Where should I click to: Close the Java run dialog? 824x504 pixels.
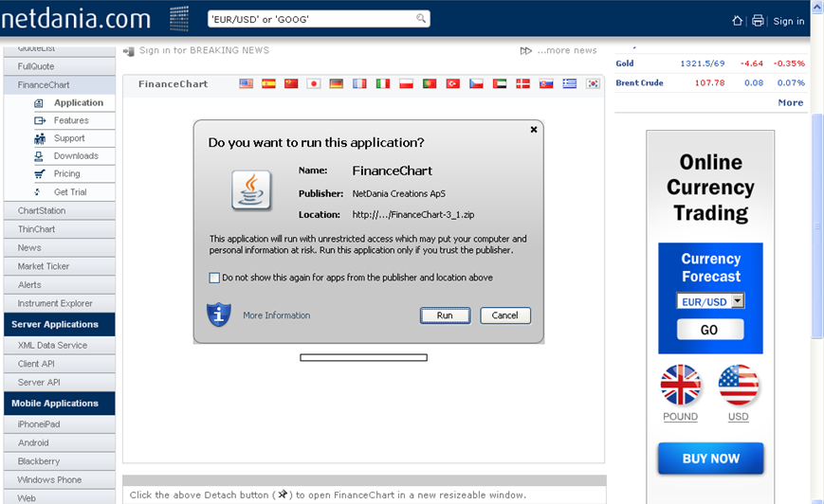pos(534,129)
